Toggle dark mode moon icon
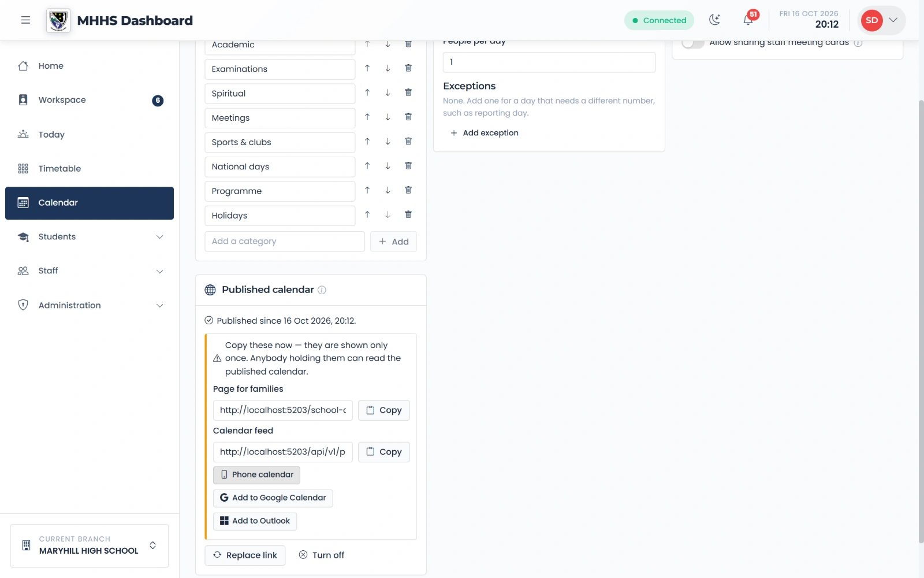 pyautogui.click(x=714, y=20)
